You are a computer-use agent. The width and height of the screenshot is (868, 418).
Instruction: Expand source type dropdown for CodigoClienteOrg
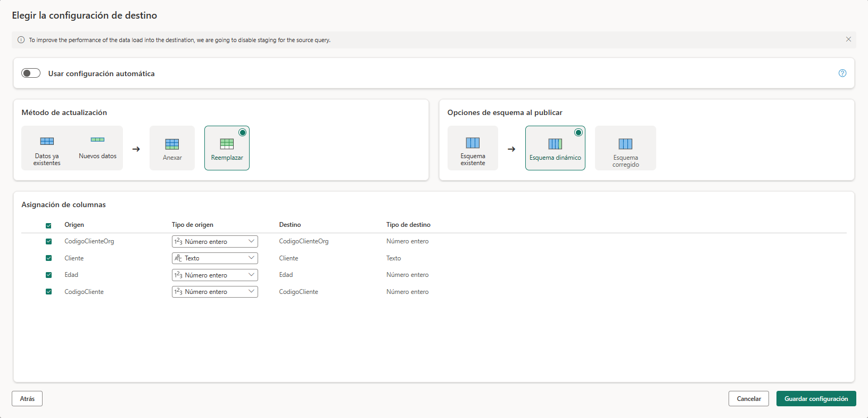pyautogui.click(x=214, y=241)
